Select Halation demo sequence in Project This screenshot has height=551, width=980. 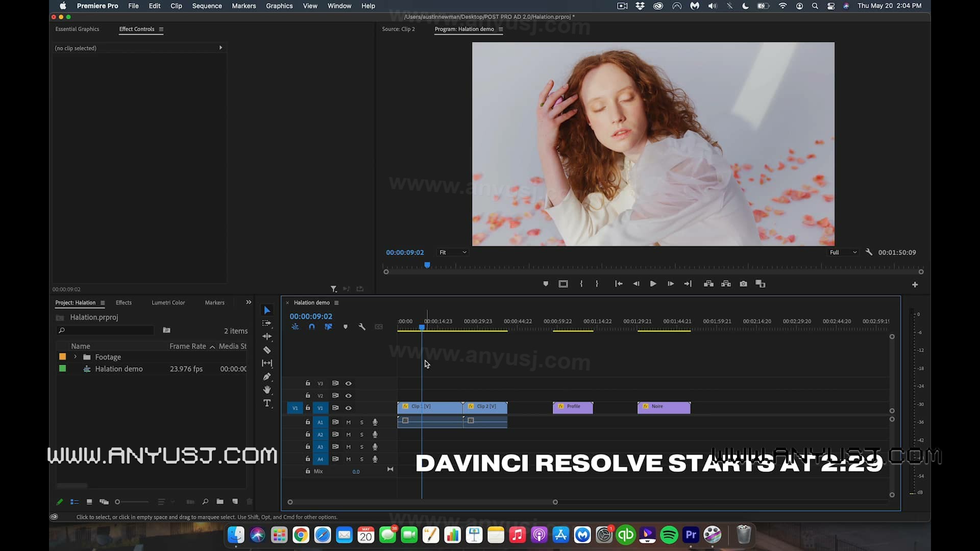[119, 369]
